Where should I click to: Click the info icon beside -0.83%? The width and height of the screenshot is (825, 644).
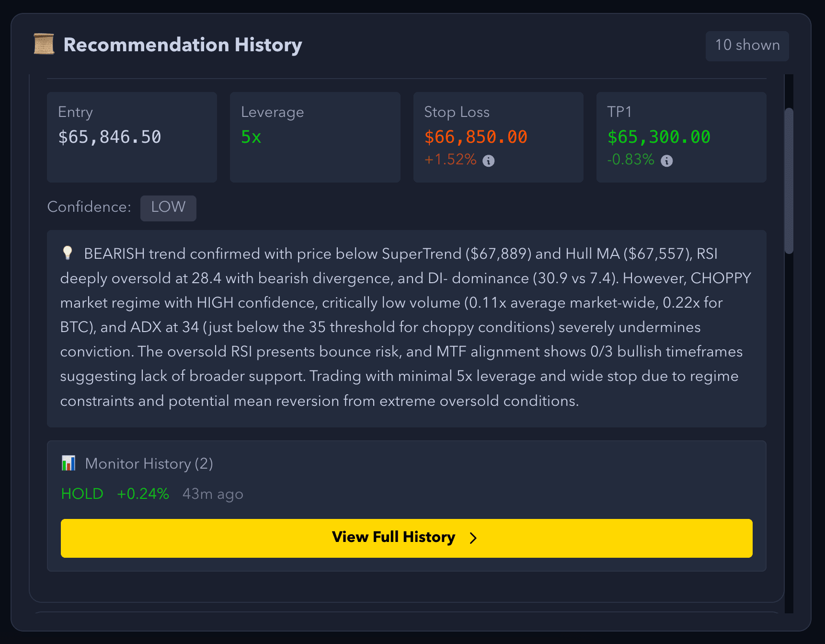pyautogui.click(x=667, y=161)
